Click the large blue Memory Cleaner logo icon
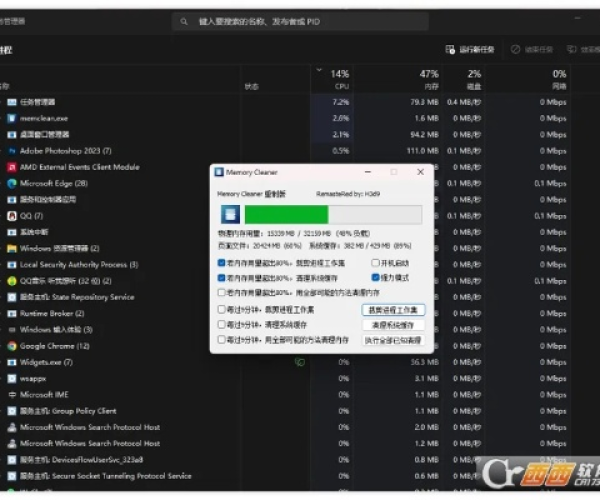600x500 pixels. coord(230,214)
